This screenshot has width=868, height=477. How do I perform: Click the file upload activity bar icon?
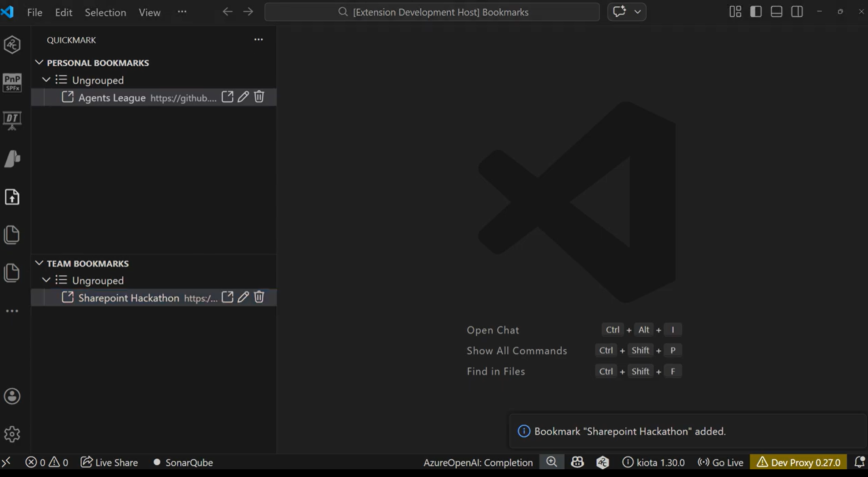click(x=12, y=197)
